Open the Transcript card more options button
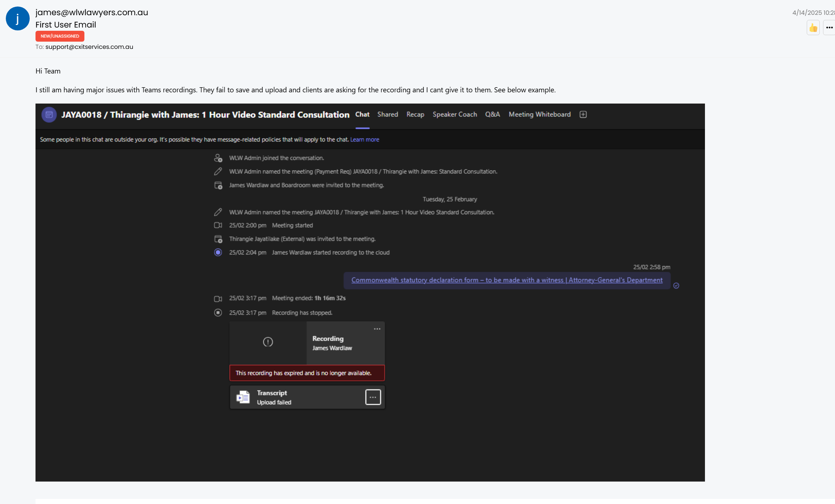This screenshot has width=835, height=504. coord(373,397)
